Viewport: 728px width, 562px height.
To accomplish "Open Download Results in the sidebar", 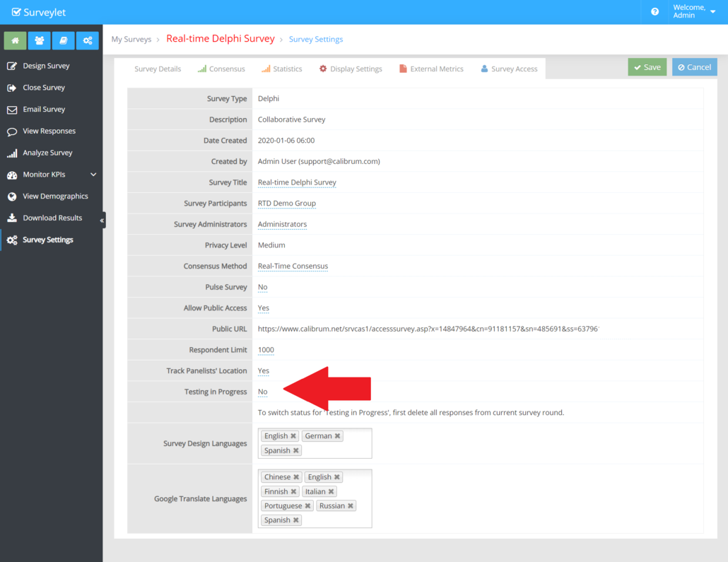I will 52,218.
